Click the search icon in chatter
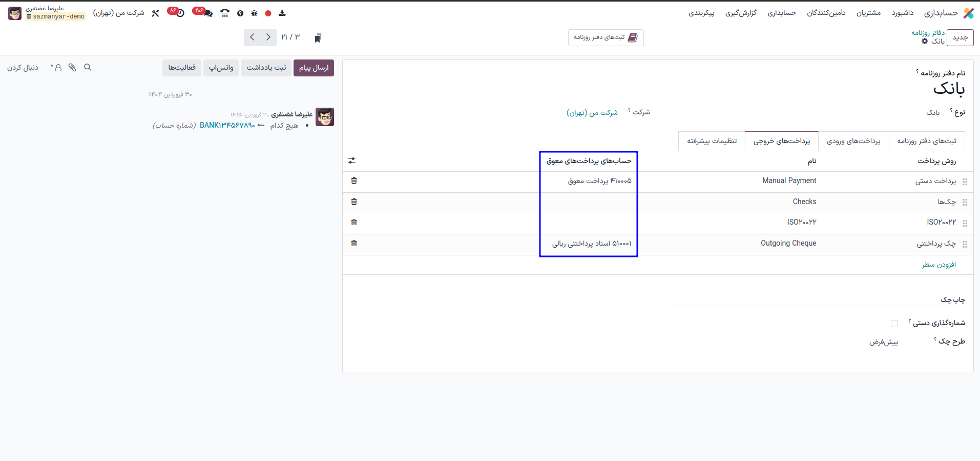 (x=88, y=68)
